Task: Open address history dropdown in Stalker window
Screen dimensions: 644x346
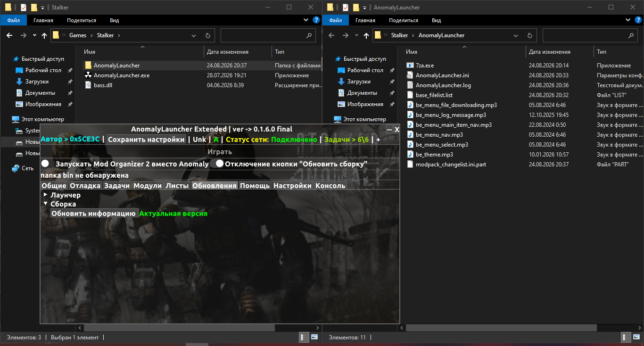Action: pyautogui.click(x=194, y=35)
